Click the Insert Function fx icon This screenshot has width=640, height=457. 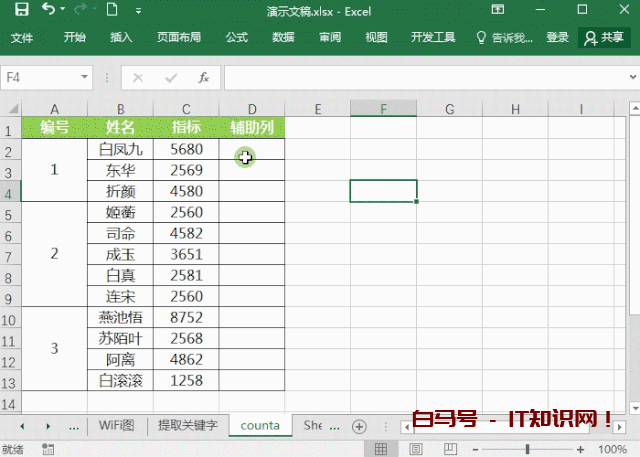point(203,77)
